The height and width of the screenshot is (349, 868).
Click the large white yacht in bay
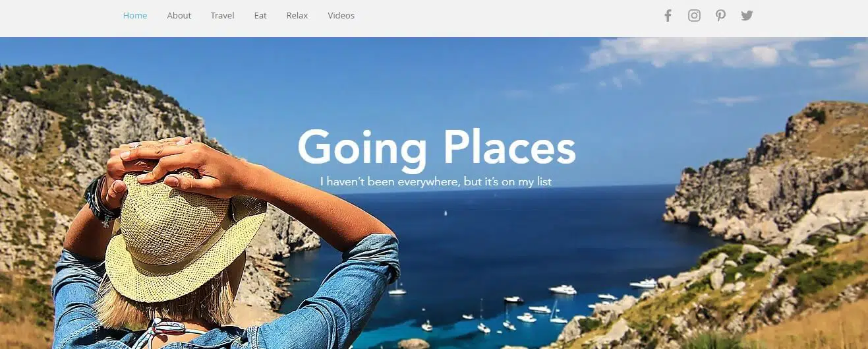[562, 289]
